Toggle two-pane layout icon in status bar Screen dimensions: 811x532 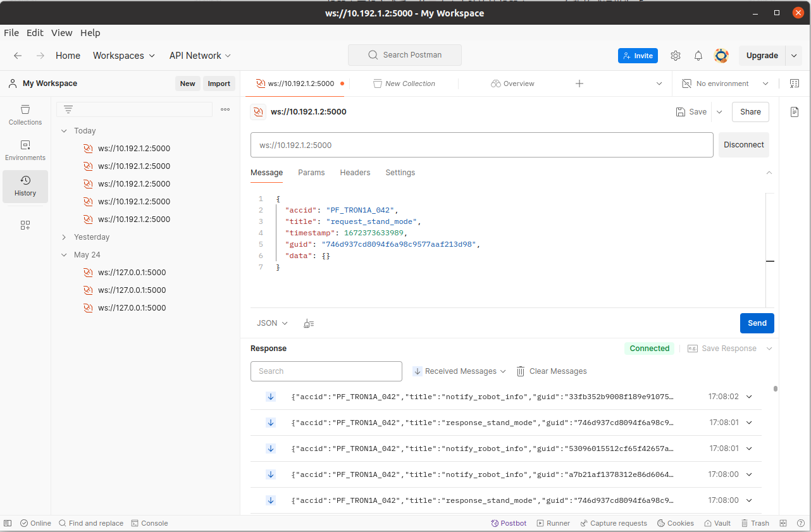coord(783,523)
